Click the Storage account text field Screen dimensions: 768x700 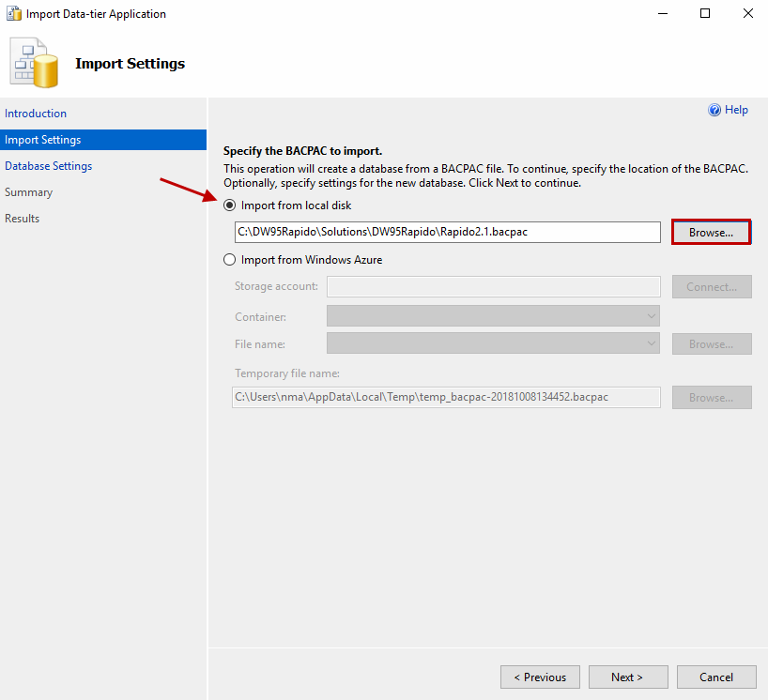coord(493,286)
